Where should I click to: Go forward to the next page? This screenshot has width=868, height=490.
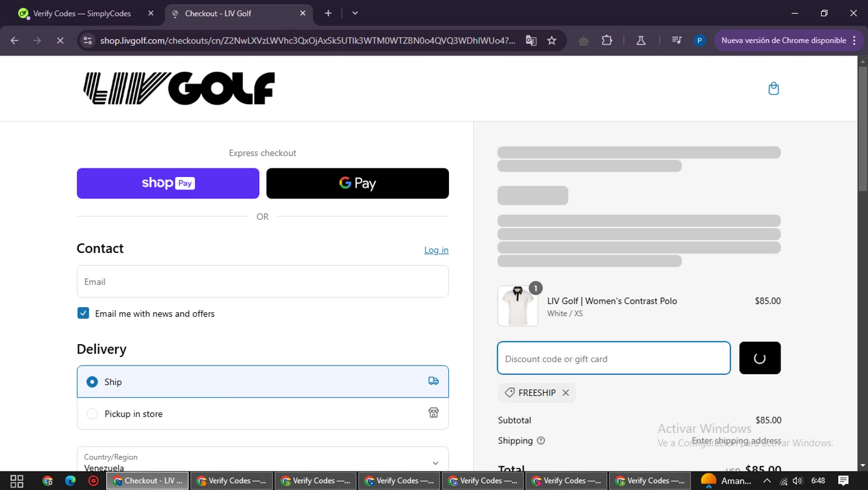(37, 40)
